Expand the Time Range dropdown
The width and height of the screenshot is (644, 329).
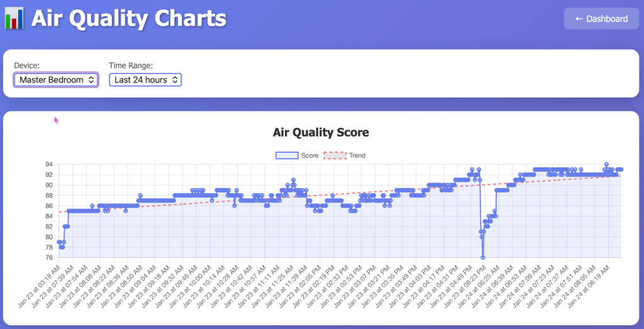click(145, 80)
